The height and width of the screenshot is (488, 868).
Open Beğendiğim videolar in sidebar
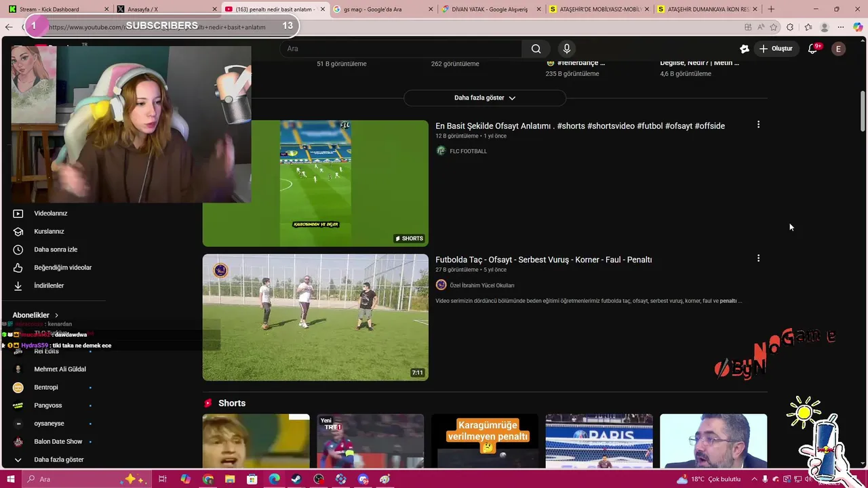pos(62,268)
